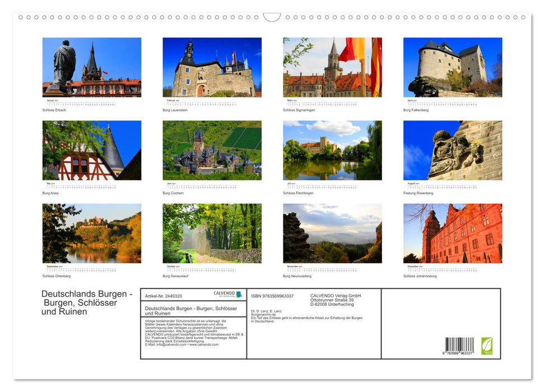
Task: Click the Burg Cochem photo thumbnail
Action: (212, 150)
